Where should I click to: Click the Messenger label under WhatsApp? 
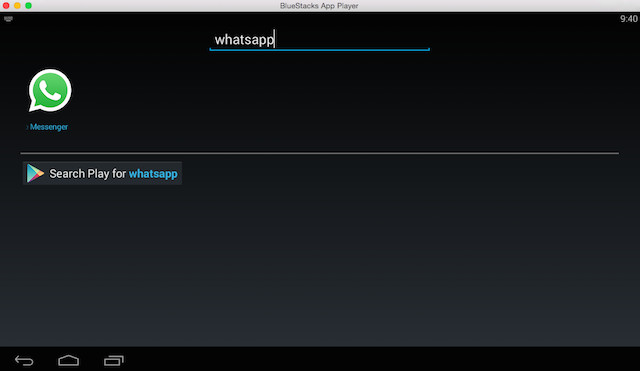(49, 127)
